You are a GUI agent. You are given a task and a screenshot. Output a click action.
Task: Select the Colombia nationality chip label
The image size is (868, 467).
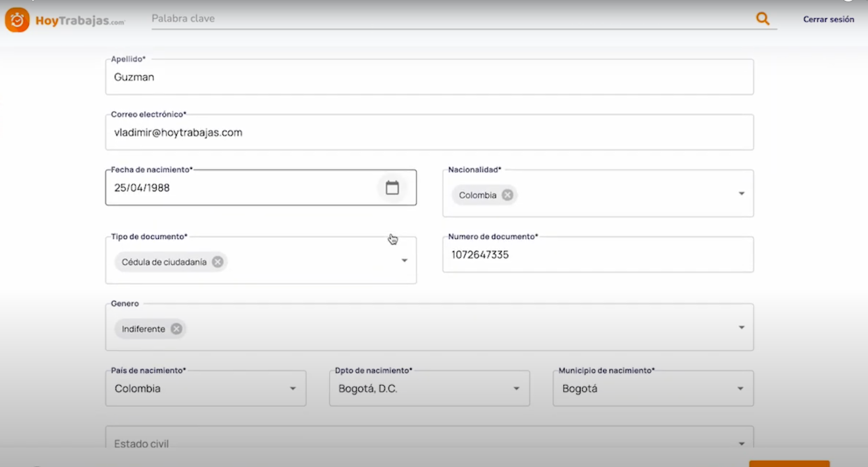pyautogui.click(x=478, y=195)
